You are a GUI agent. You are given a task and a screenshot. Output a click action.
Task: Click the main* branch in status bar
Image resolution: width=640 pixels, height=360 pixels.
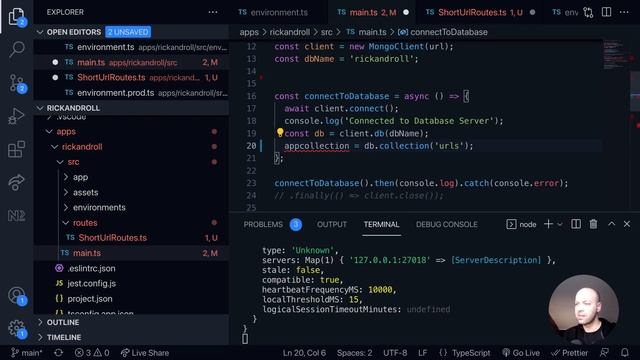coord(26,353)
